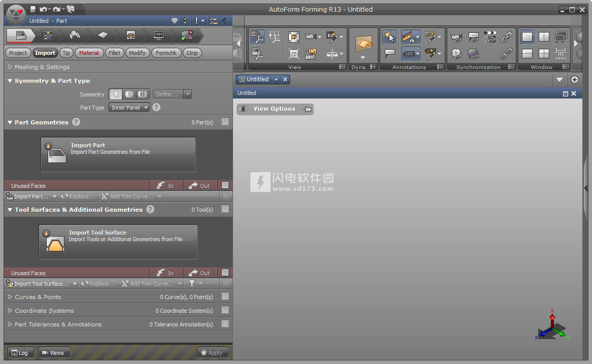This screenshot has height=364, width=592.
Task: Show View Options with the eye icon
Action: tap(243, 109)
